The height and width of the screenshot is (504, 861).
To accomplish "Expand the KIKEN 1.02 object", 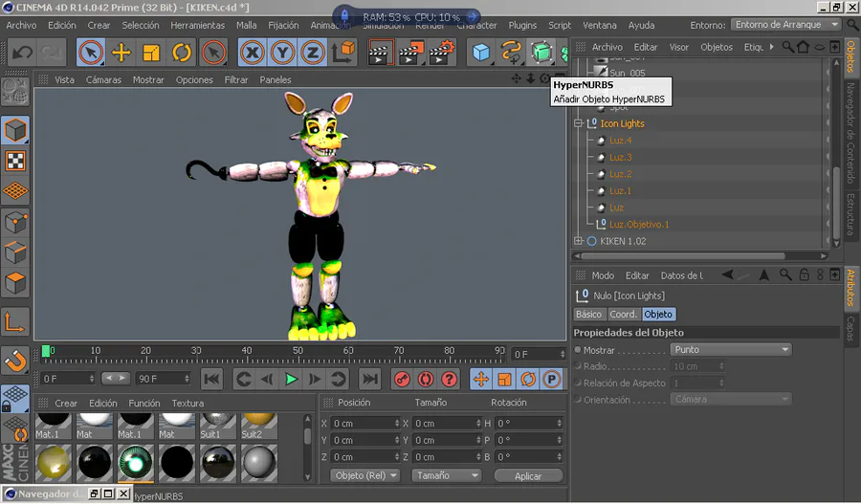I will (x=578, y=241).
